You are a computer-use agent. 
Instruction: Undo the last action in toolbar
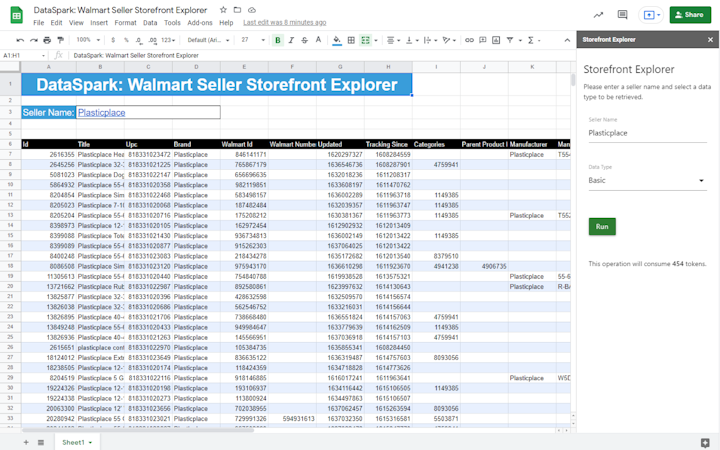pyautogui.click(x=20, y=40)
